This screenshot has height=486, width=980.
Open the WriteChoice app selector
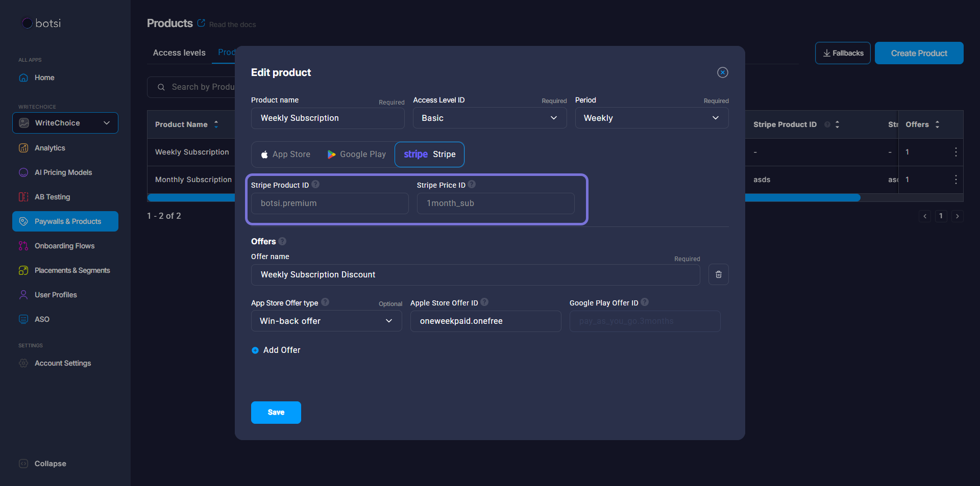click(x=65, y=123)
